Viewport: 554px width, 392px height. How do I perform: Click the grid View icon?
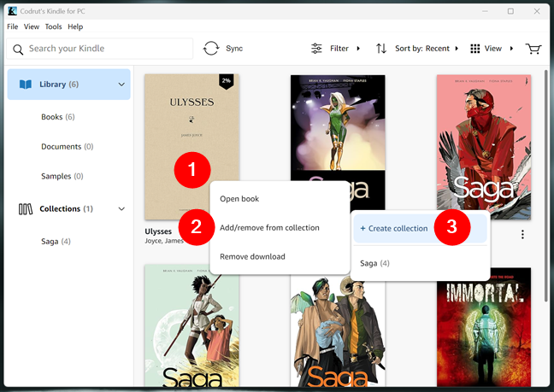pyautogui.click(x=474, y=49)
